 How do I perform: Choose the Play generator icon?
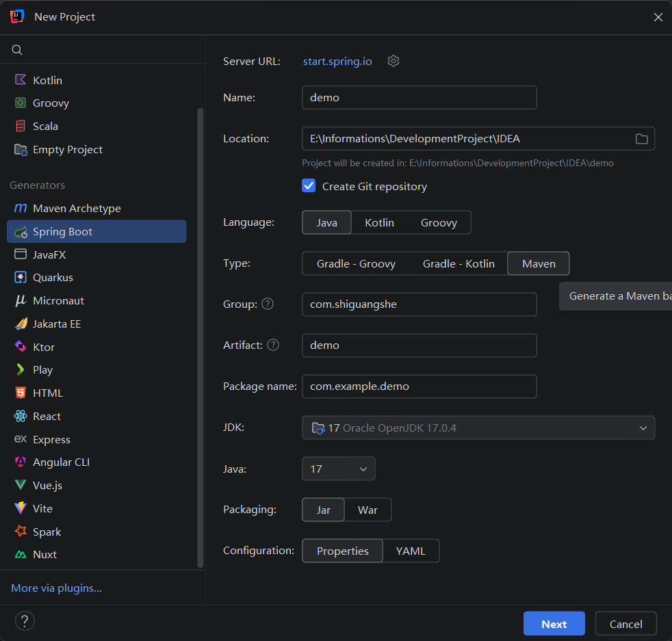tap(20, 369)
